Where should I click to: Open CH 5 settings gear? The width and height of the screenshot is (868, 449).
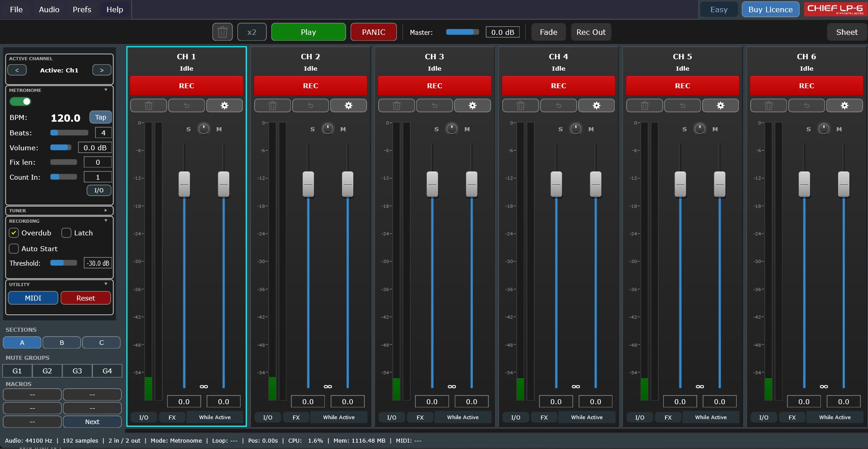pos(721,105)
